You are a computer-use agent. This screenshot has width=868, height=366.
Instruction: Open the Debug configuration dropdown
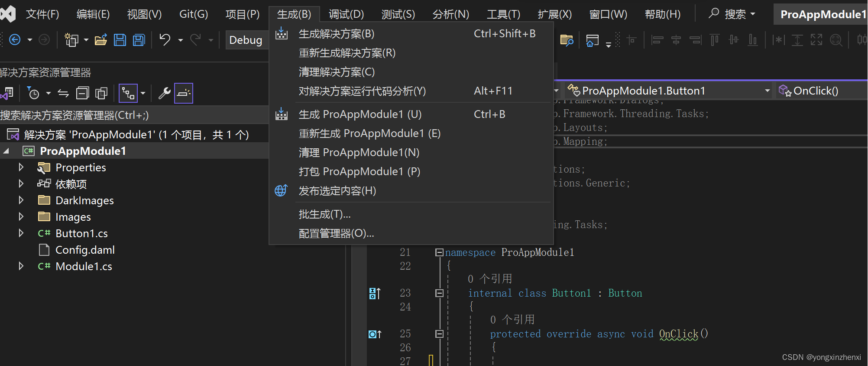pyautogui.click(x=246, y=40)
